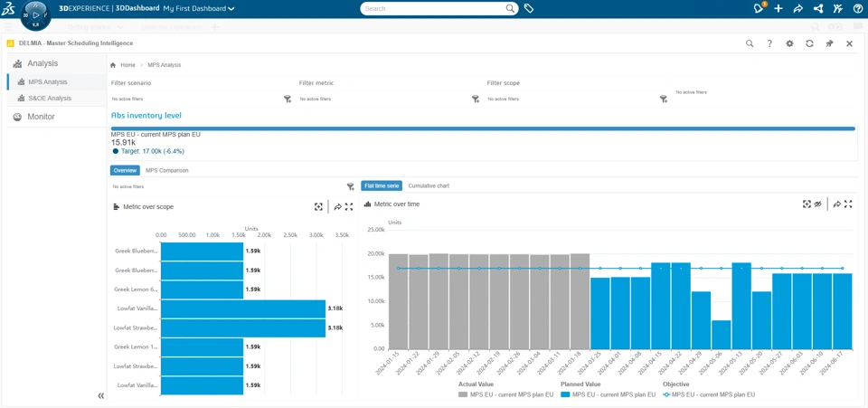Viewport: 868px width, 408px height.
Task: Add a Filter metric filter
Action: tap(475, 99)
